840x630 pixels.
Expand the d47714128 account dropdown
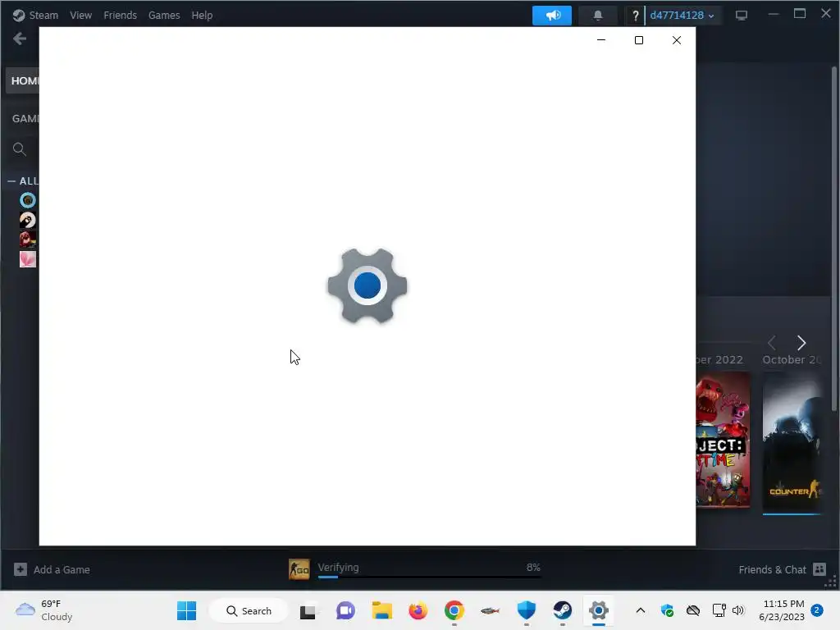[x=682, y=15]
